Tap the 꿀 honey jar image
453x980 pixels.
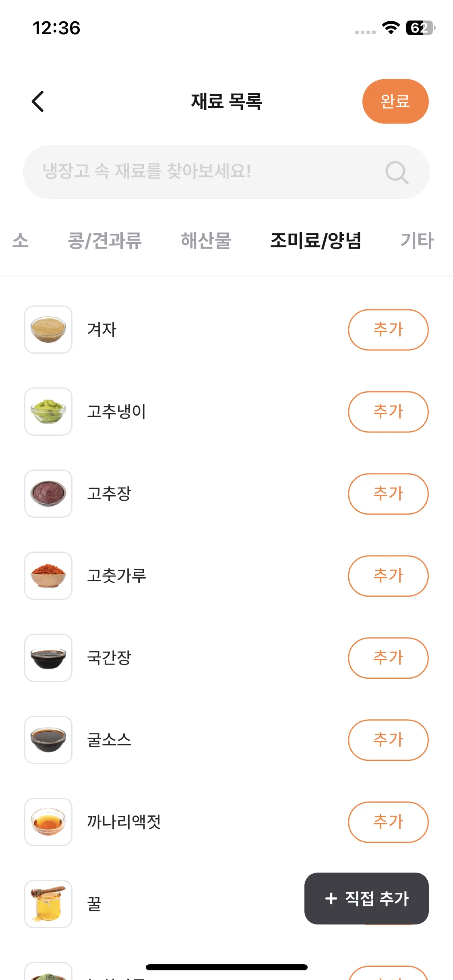[48, 904]
